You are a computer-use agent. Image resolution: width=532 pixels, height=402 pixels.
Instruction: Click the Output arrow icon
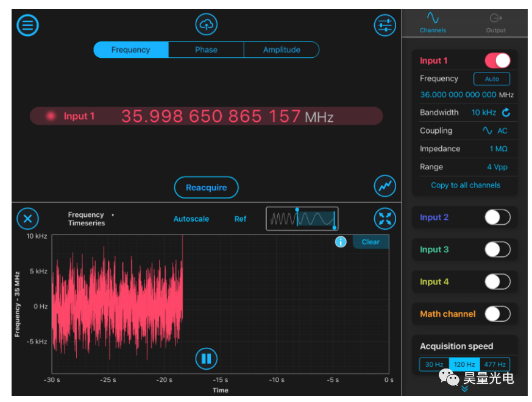(x=495, y=18)
